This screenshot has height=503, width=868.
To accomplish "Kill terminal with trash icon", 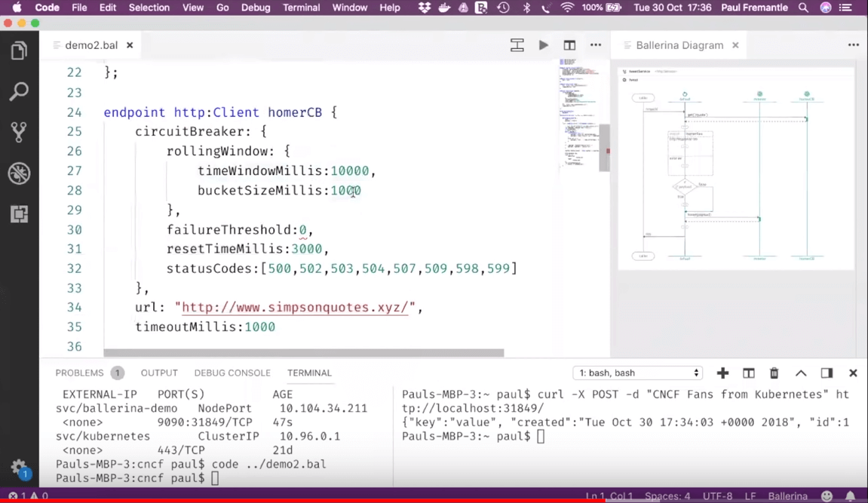I will [x=774, y=373].
